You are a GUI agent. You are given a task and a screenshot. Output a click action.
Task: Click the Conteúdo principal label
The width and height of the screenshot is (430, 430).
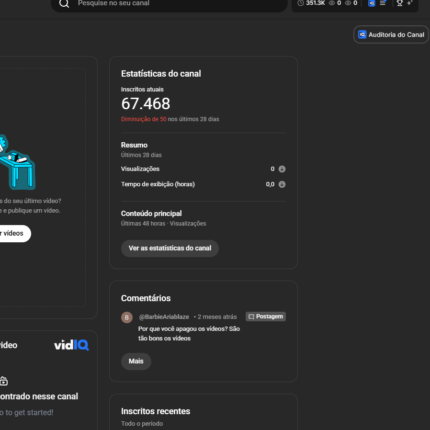coord(151,213)
